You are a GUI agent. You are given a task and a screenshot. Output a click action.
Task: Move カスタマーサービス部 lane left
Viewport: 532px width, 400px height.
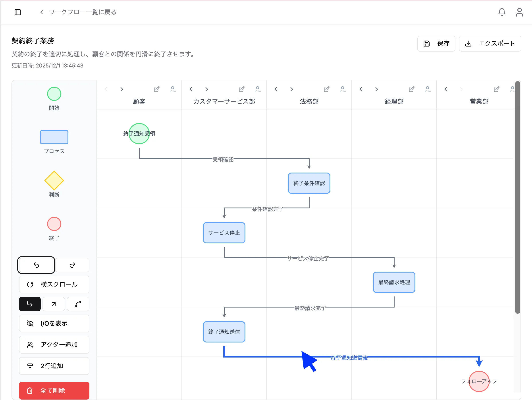click(x=191, y=89)
